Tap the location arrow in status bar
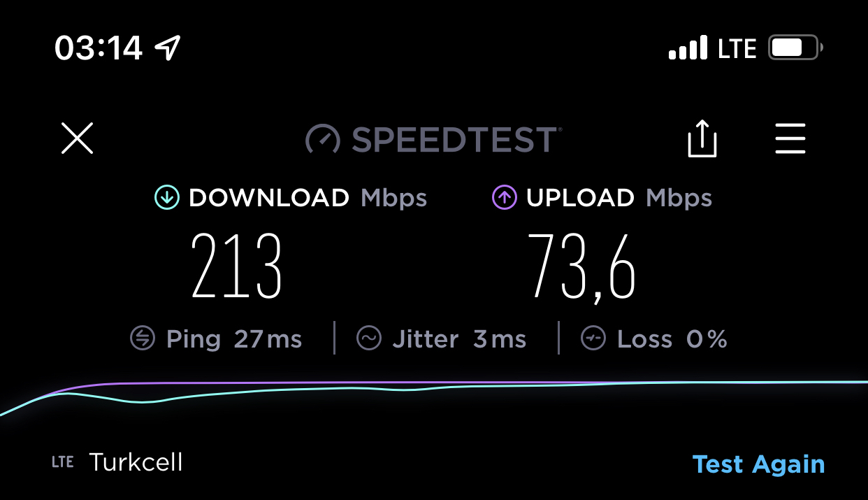This screenshot has height=500, width=868. pos(168,48)
